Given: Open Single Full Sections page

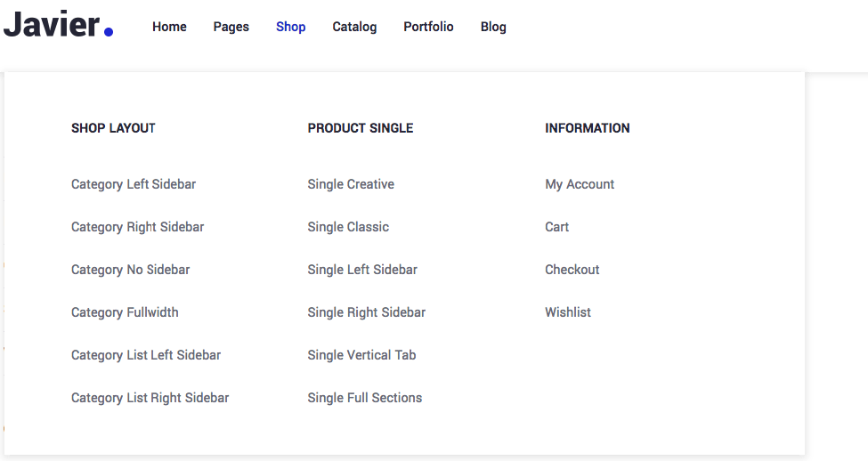Looking at the screenshot, I should tap(365, 398).
